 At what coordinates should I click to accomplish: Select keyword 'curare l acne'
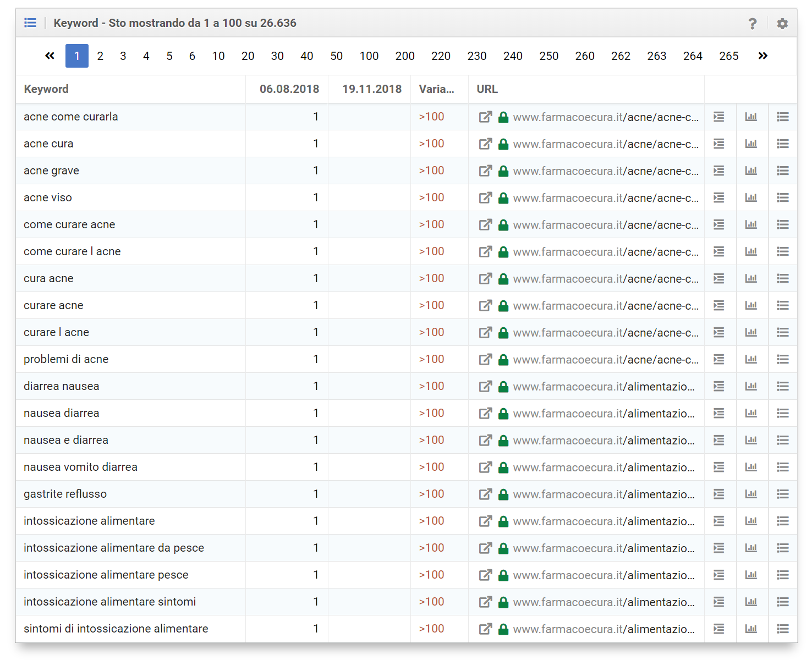pos(56,332)
